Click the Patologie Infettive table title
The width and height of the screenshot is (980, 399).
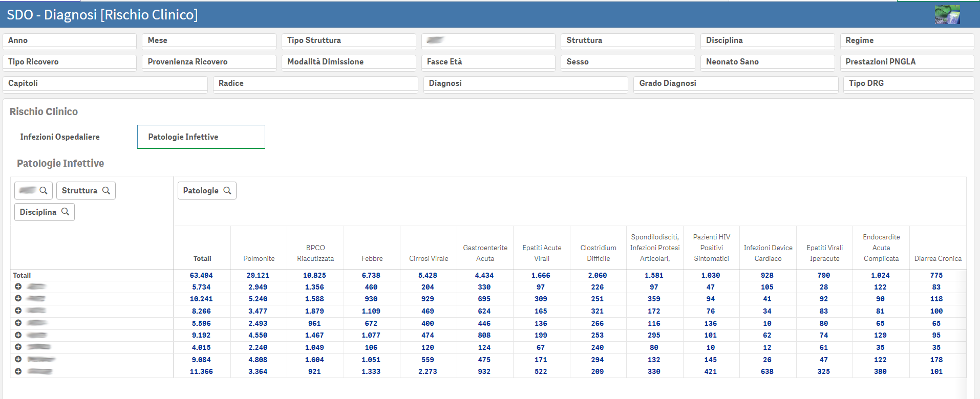pos(60,163)
